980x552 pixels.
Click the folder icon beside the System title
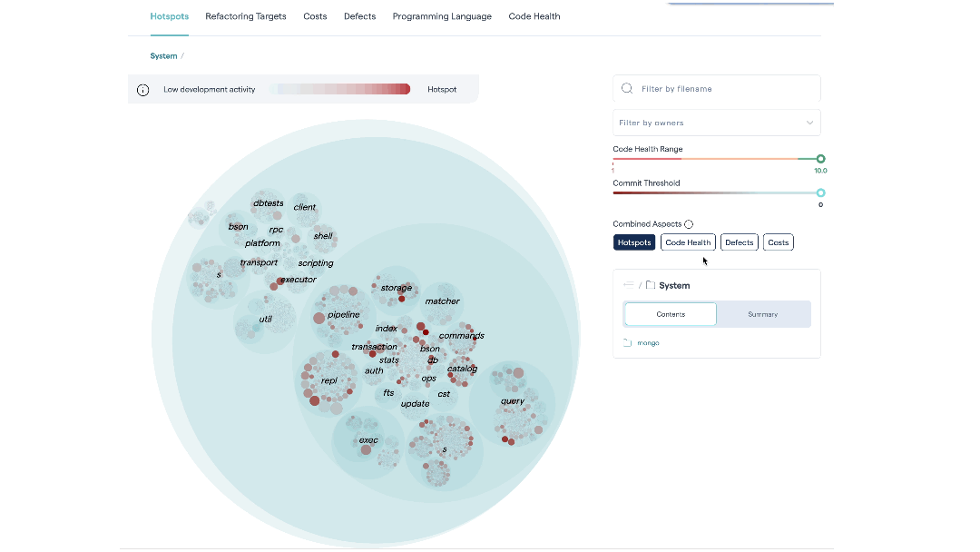point(651,284)
